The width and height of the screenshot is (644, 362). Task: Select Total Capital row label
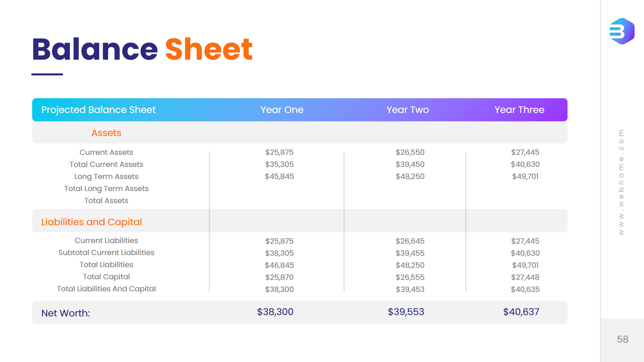[106, 277]
